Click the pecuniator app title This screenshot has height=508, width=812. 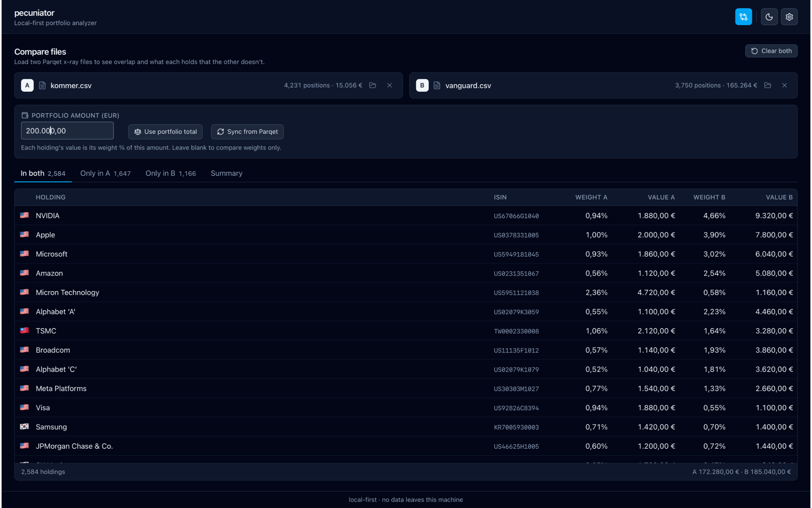(34, 13)
